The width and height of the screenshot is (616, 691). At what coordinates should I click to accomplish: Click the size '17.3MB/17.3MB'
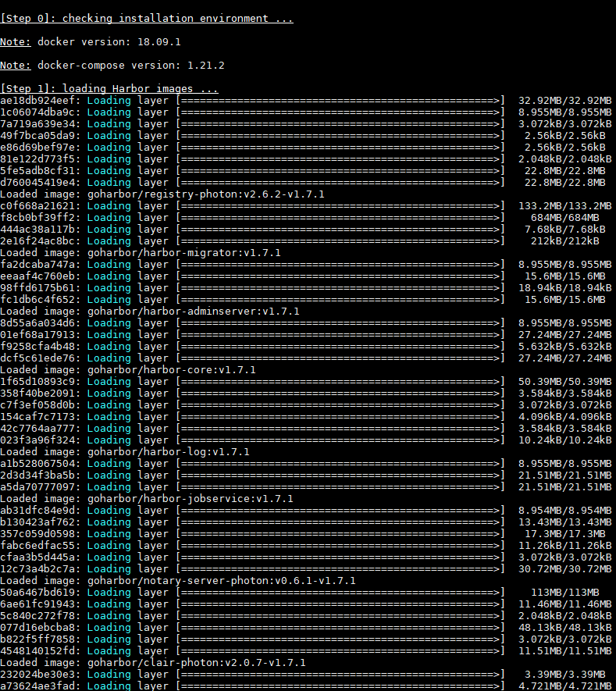(x=565, y=534)
